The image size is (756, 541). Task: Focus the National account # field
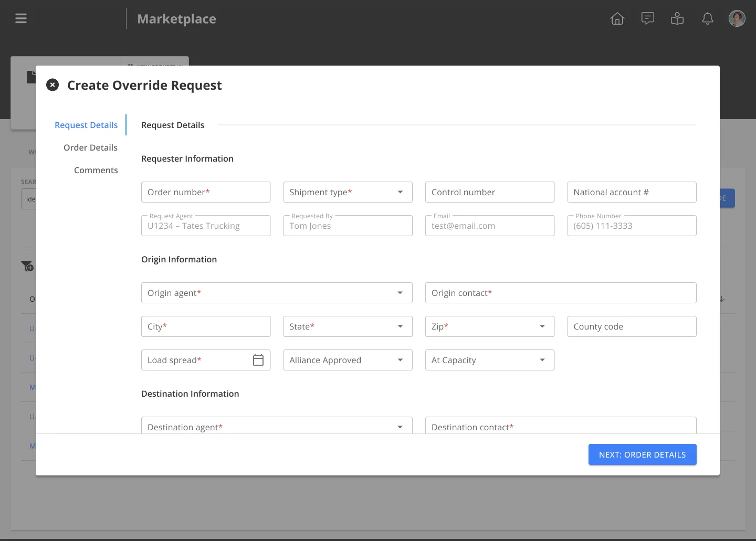[x=632, y=192]
